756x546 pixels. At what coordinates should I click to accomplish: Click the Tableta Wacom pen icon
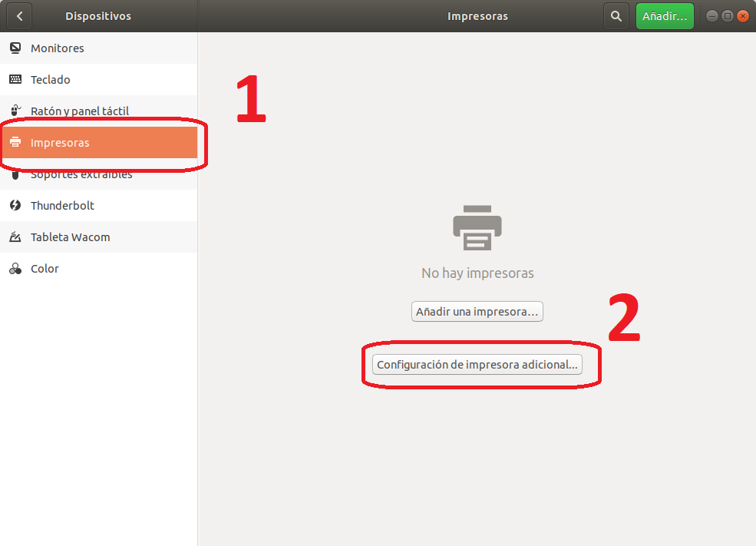[x=15, y=237]
